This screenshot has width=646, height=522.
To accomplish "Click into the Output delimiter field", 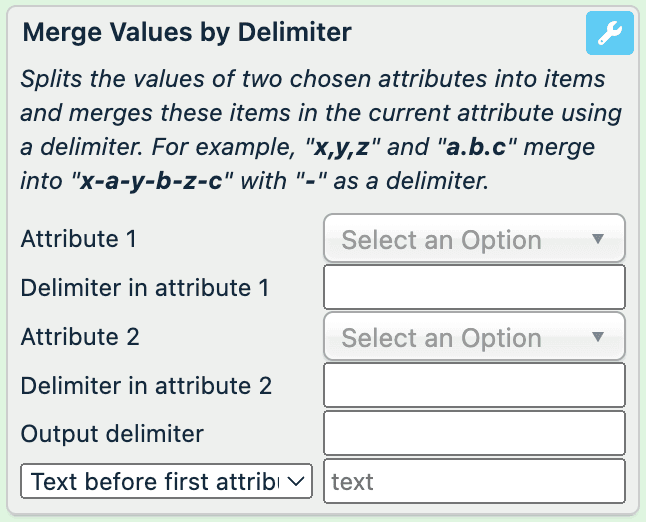I will pyautogui.click(x=474, y=434).
